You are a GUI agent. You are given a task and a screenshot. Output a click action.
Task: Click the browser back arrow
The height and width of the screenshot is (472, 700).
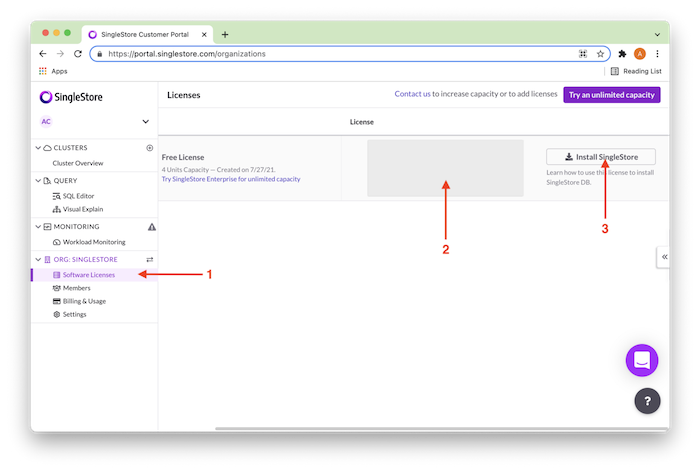click(x=43, y=54)
